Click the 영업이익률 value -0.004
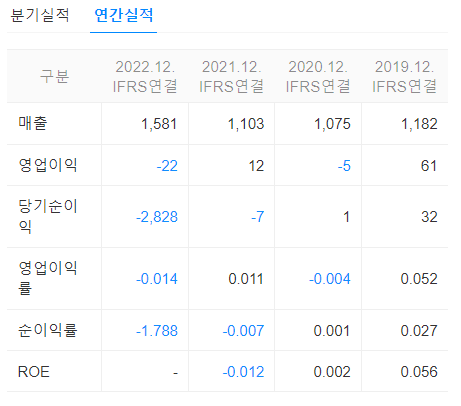This screenshot has height=406, width=461. [330, 279]
